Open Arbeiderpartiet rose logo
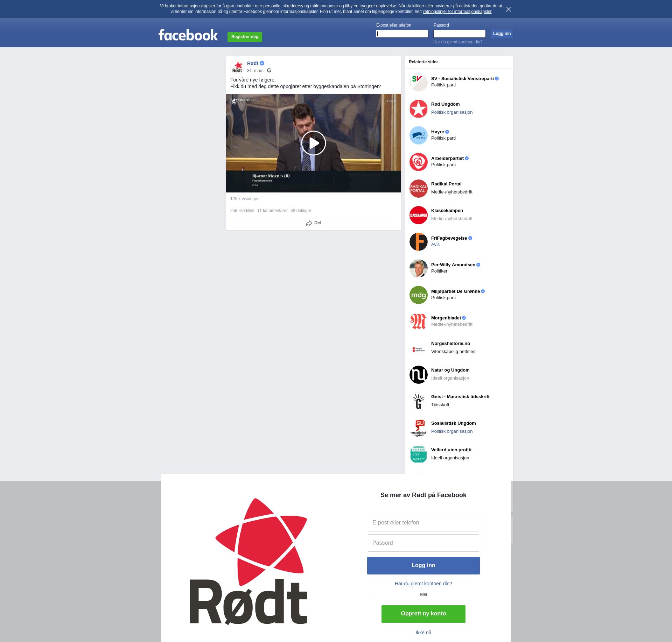Screen dimensions: 672x642 click(x=418, y=162)
